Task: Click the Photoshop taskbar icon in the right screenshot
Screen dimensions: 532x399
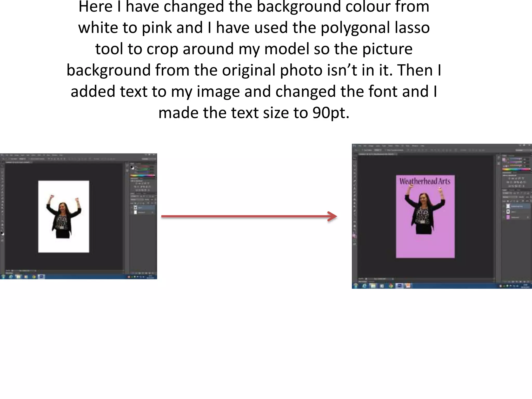Action: click(x=400, y=286)
